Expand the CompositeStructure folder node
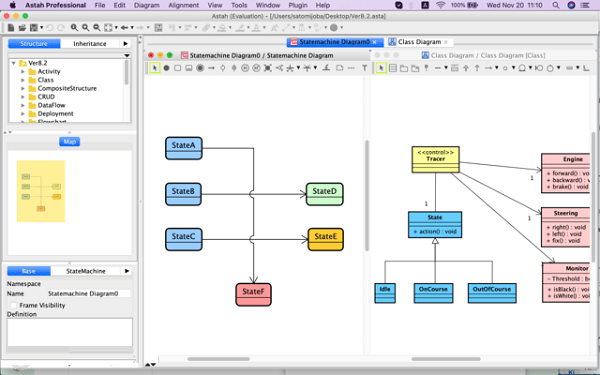 click(x=23, y=88)
